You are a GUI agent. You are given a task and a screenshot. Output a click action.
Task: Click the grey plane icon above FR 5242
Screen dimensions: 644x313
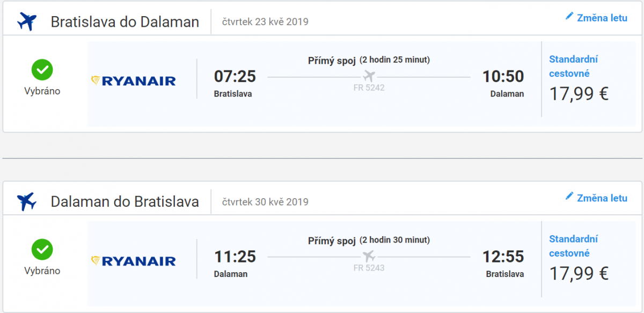pos(369,76)
